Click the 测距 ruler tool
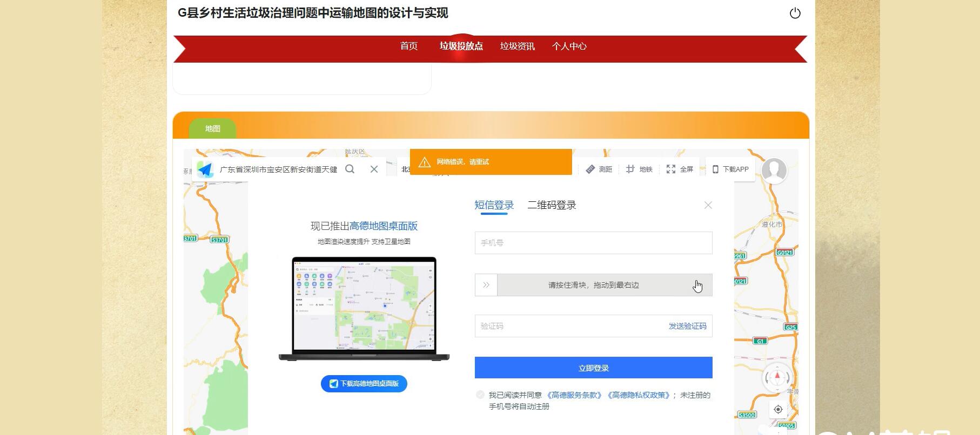This screenshot has height=435, width=980. click(599, 169)
